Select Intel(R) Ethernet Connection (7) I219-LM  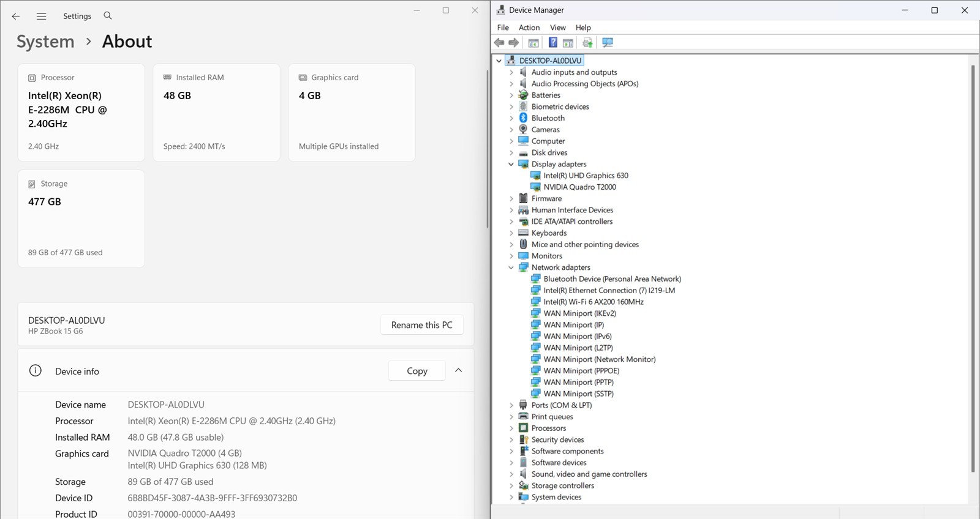click(609, 290)
